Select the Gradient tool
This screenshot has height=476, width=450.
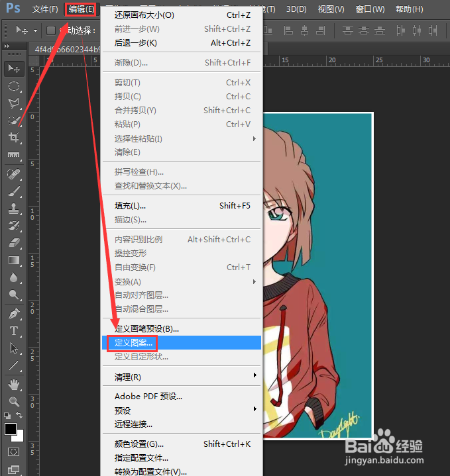(x=14, y=260)
